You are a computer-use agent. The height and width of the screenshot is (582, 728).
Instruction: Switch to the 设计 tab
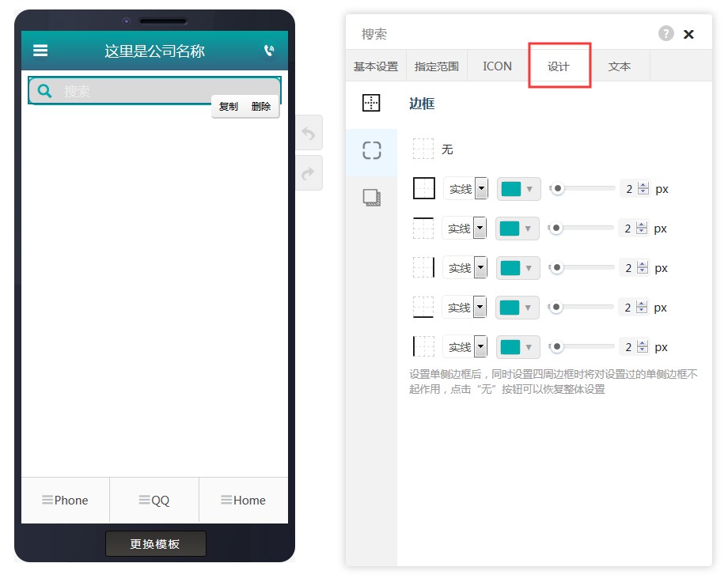coord(559,66)
